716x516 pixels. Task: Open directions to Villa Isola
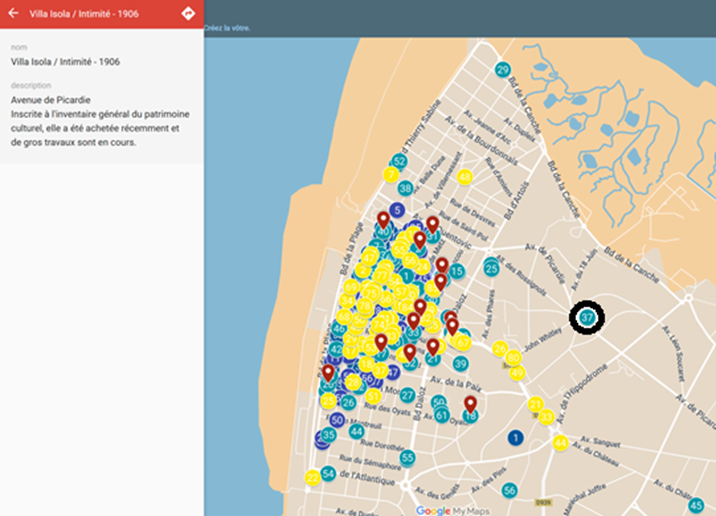188,14
